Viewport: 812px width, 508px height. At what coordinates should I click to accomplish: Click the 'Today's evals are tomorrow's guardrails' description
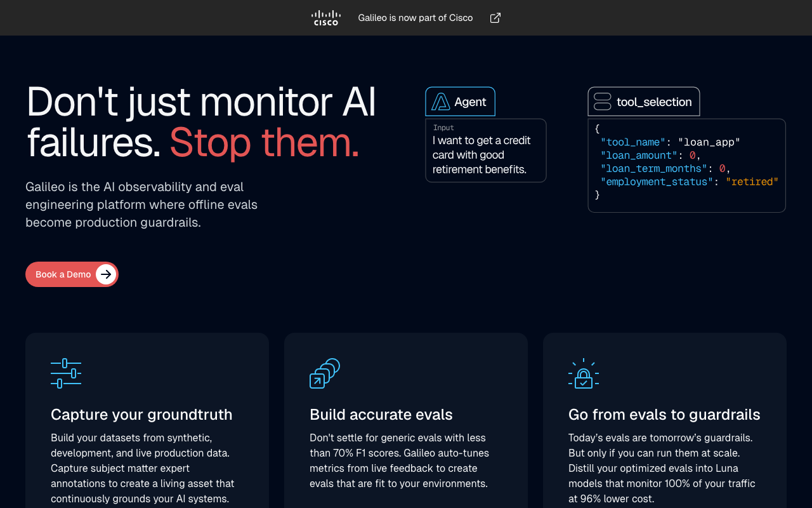(x=662, y=468)
